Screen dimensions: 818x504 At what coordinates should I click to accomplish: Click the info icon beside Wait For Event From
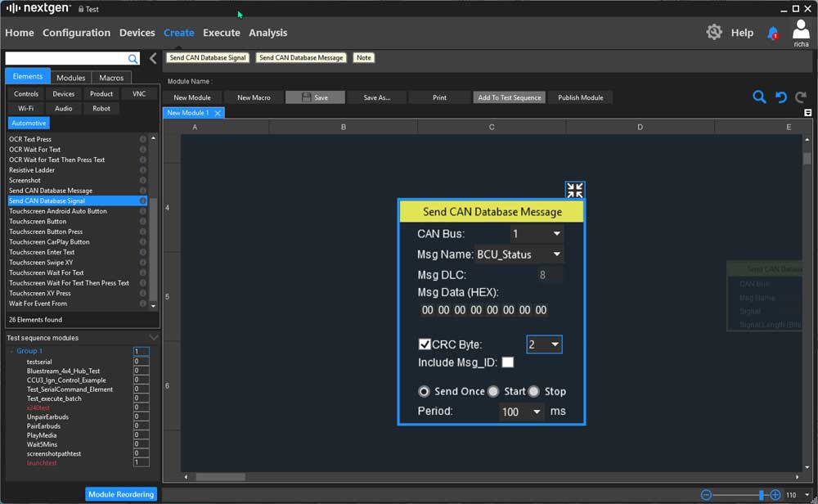point(142,304)
